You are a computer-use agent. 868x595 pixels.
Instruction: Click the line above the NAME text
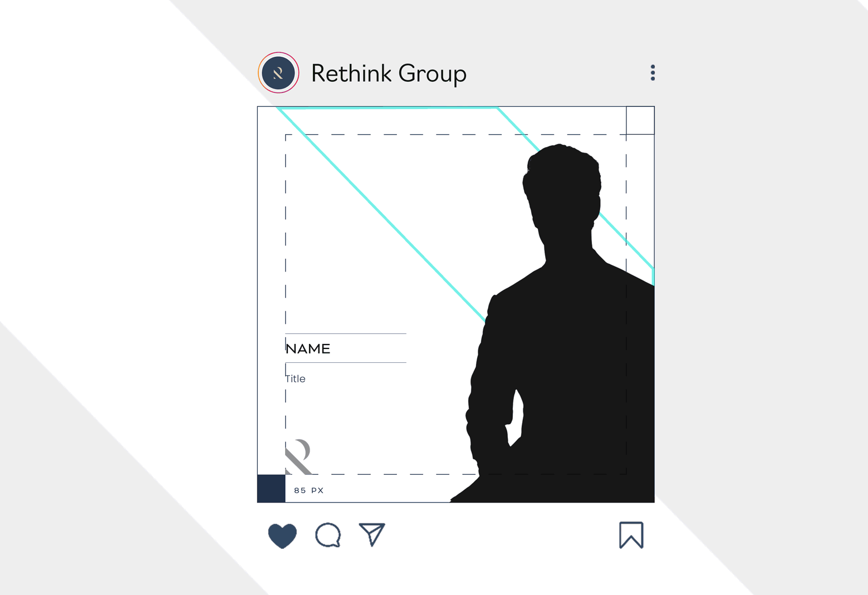click(346, 333)
